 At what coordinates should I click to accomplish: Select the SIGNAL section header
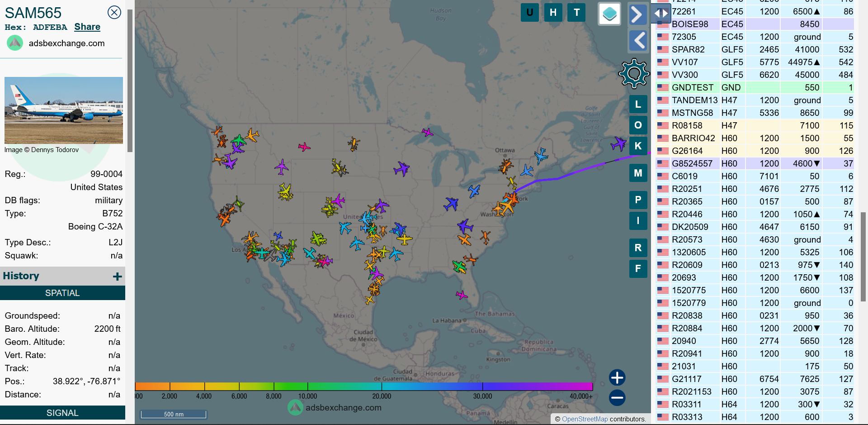(x=62, y=413)
